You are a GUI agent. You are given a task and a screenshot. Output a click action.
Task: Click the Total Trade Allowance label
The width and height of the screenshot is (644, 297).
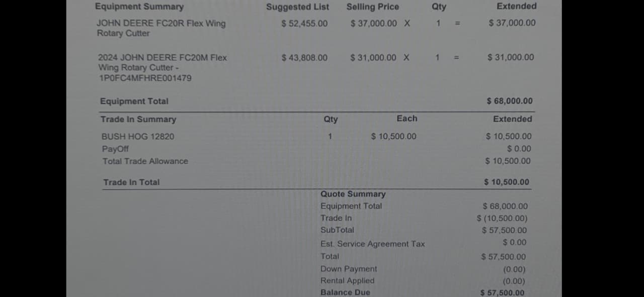(x=145, y=161)
